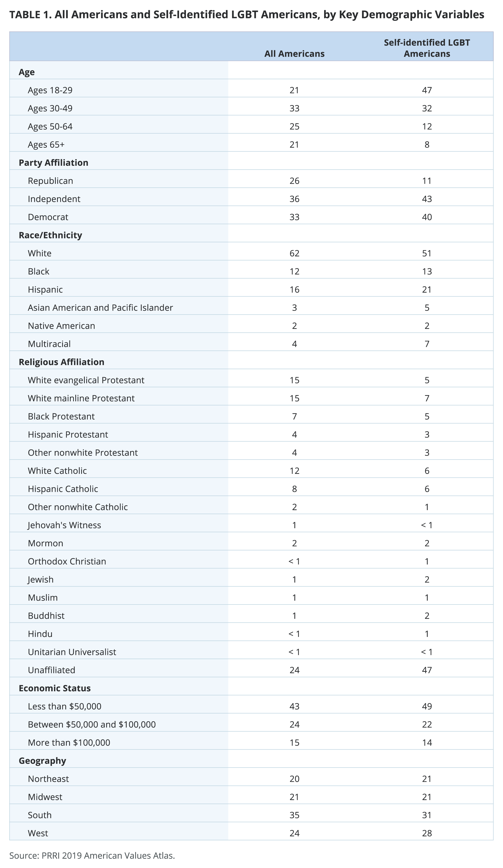
Task: Click the Economic Status section heading
Action: [x=54, y=688]
